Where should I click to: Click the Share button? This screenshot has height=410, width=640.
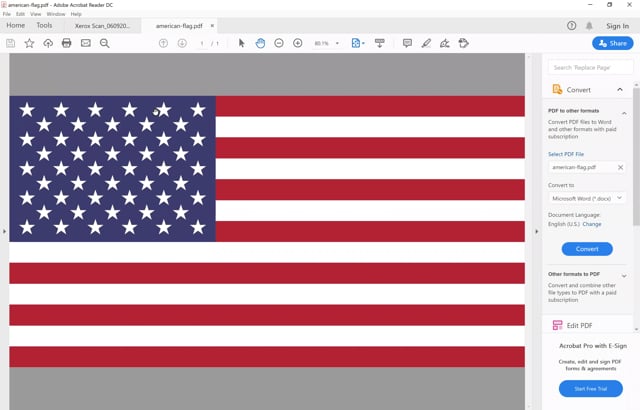(x=613, y=43)
